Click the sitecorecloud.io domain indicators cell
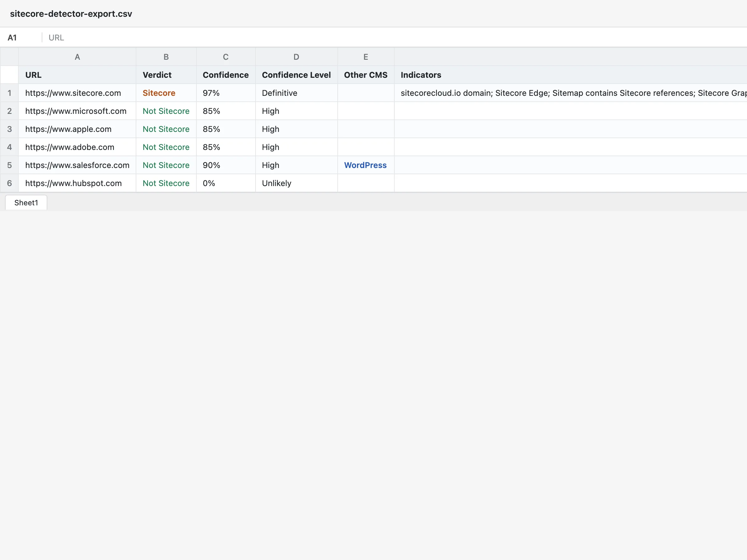This screenshot has height=560, width=747. coord(571,93)
